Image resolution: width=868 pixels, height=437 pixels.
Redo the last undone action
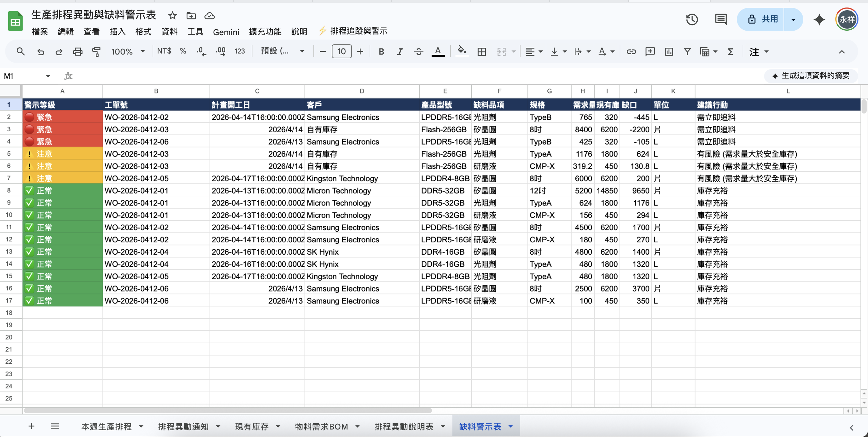click(x=59, y=51)
